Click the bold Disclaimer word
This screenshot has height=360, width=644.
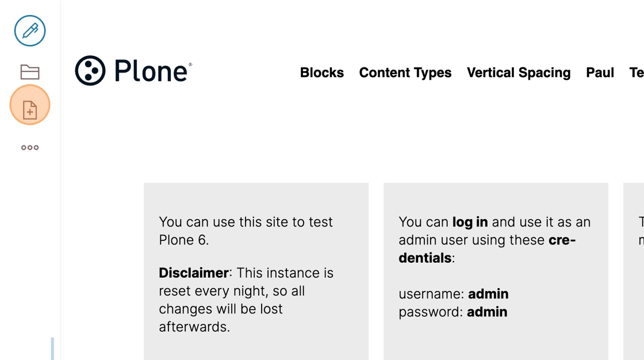(193, 273)
